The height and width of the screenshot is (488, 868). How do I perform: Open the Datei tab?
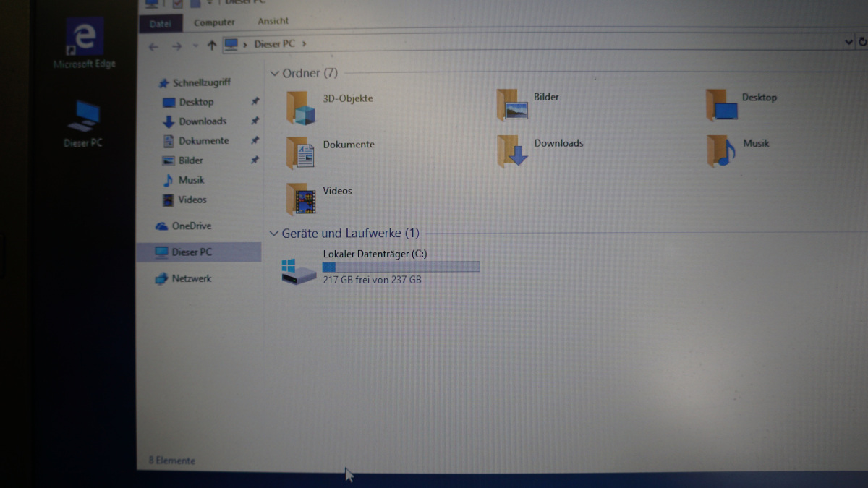click(x=160, y=23)
